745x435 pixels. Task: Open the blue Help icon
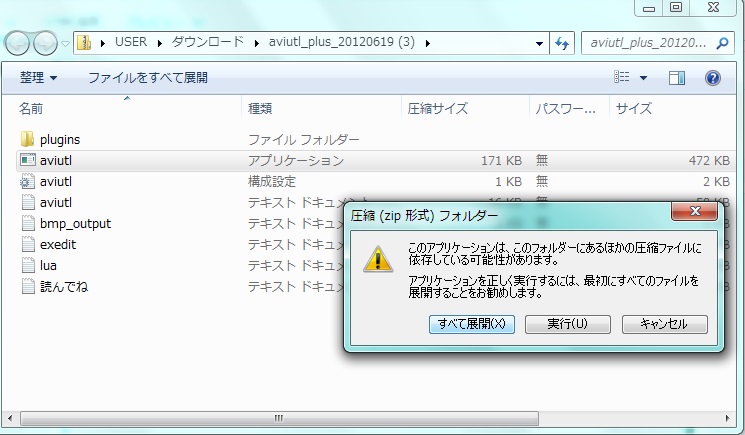point(712,77)
